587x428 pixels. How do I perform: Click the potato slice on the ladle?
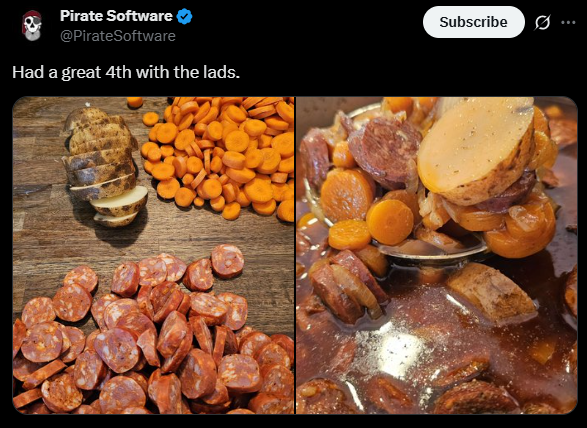pos(475,148)
